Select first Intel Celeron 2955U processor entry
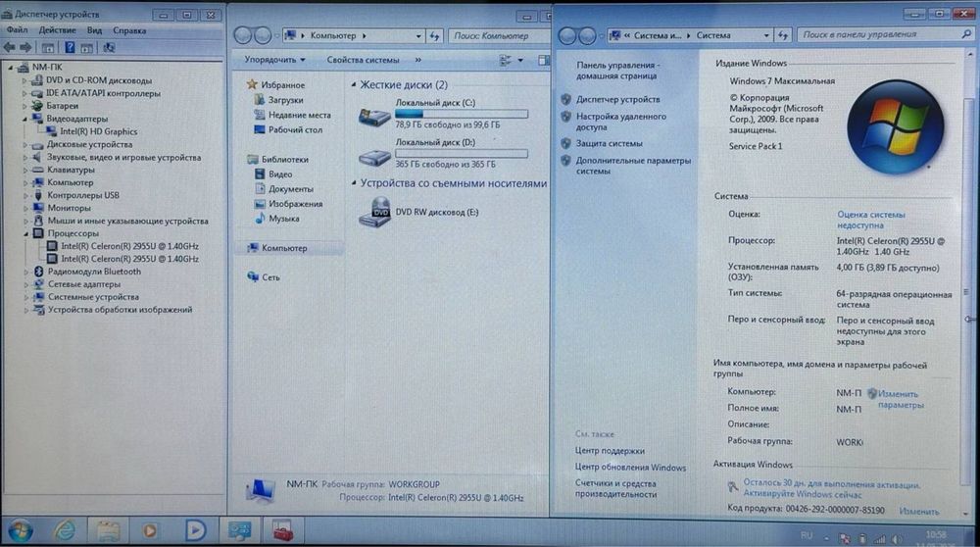Viewport: 980px width, 547px height. (129, 246)
